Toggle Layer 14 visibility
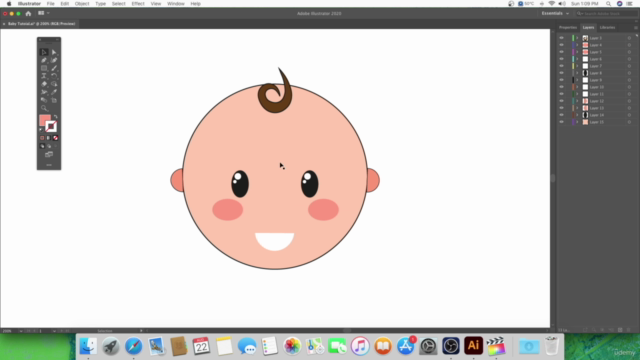The width and height of the screenshot is (640, 360). 562,115
